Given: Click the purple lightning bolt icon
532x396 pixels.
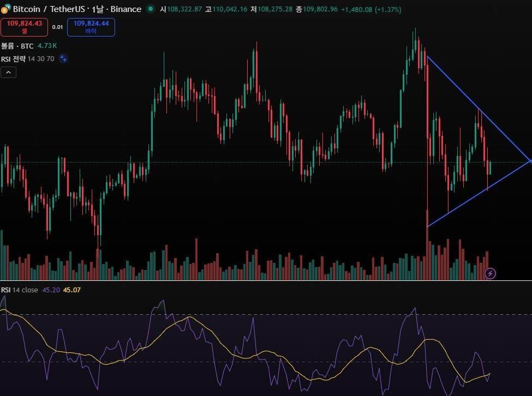Looking at the screenshot, I should [490, 273].
